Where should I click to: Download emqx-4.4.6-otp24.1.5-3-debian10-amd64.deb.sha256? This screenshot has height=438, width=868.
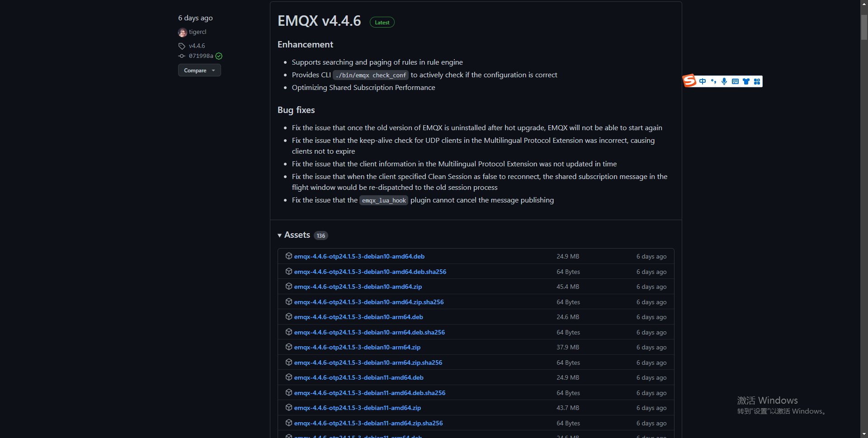tap(370, 272)
